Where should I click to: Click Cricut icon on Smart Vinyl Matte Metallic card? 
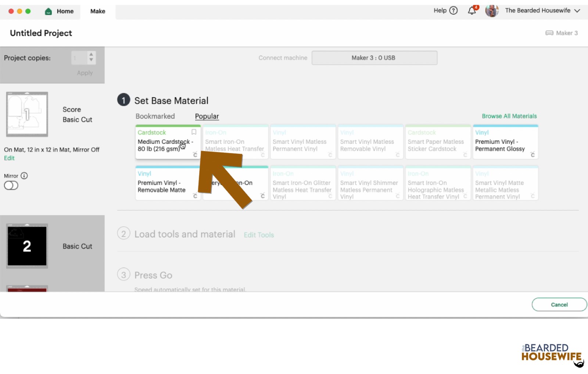point(533,196)
